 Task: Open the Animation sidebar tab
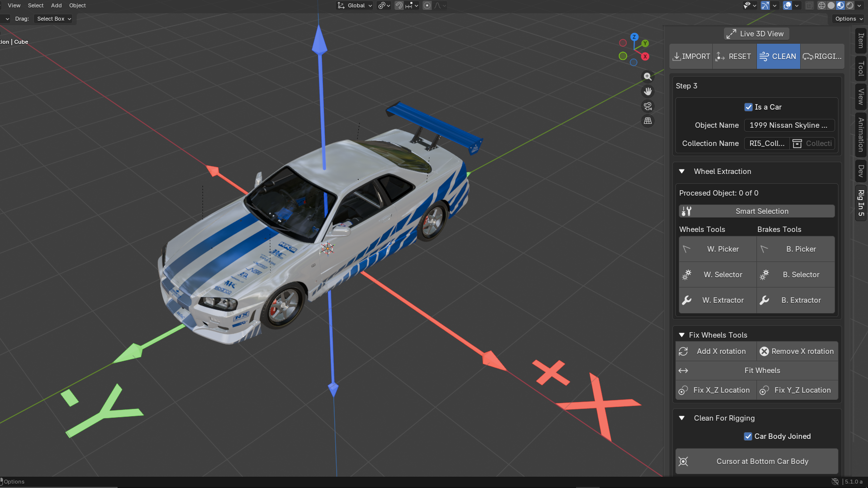pos(861,134)
